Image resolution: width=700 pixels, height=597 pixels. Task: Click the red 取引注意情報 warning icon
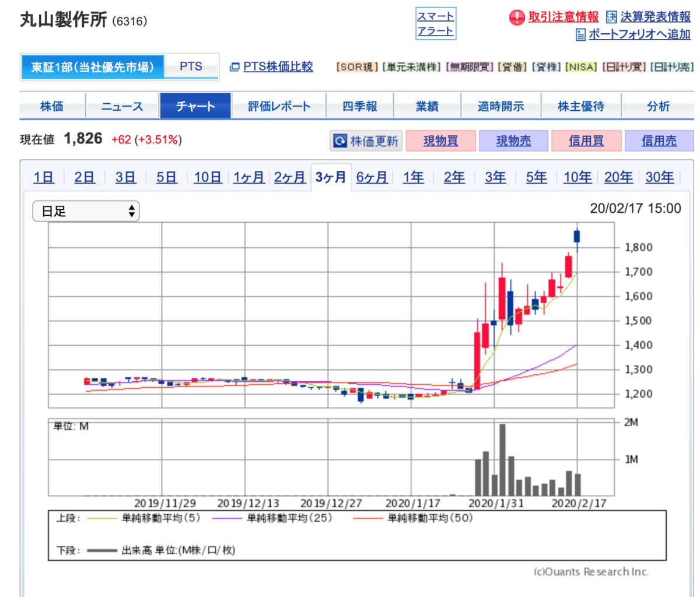click(x=517, y=18)
